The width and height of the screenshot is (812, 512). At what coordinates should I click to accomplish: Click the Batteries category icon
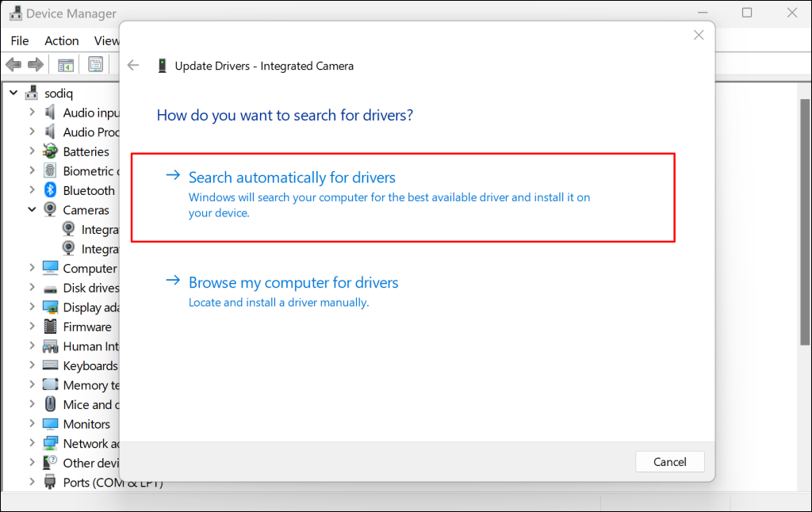point(50,151)
